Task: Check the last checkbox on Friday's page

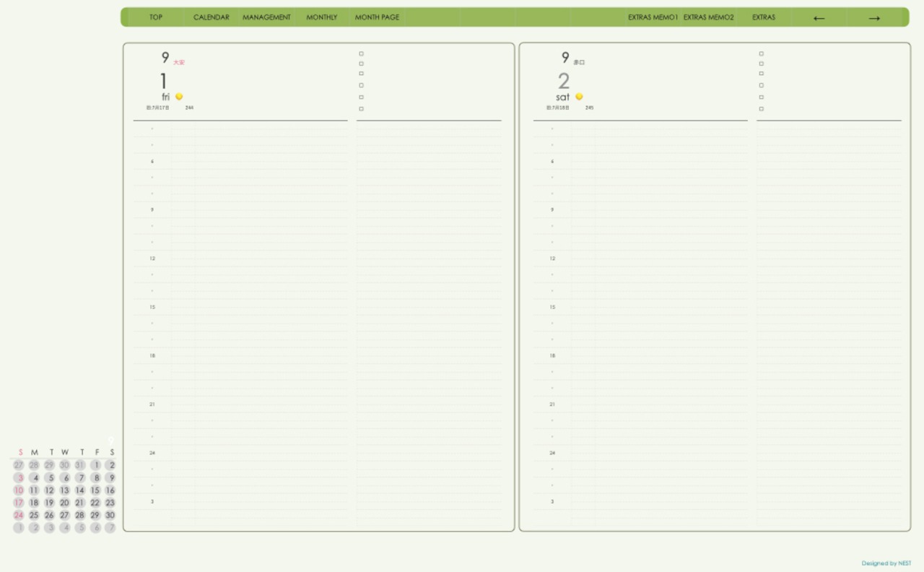Action: [x=361, y=109]
